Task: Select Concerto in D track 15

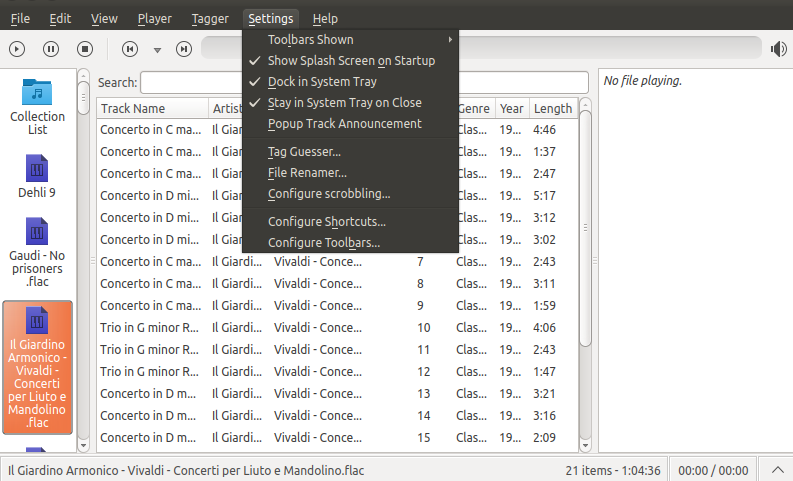Action: coord(337,438)
